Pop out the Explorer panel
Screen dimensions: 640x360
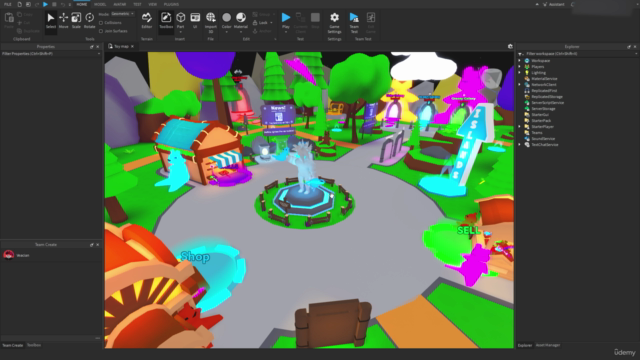pos(629,47)
